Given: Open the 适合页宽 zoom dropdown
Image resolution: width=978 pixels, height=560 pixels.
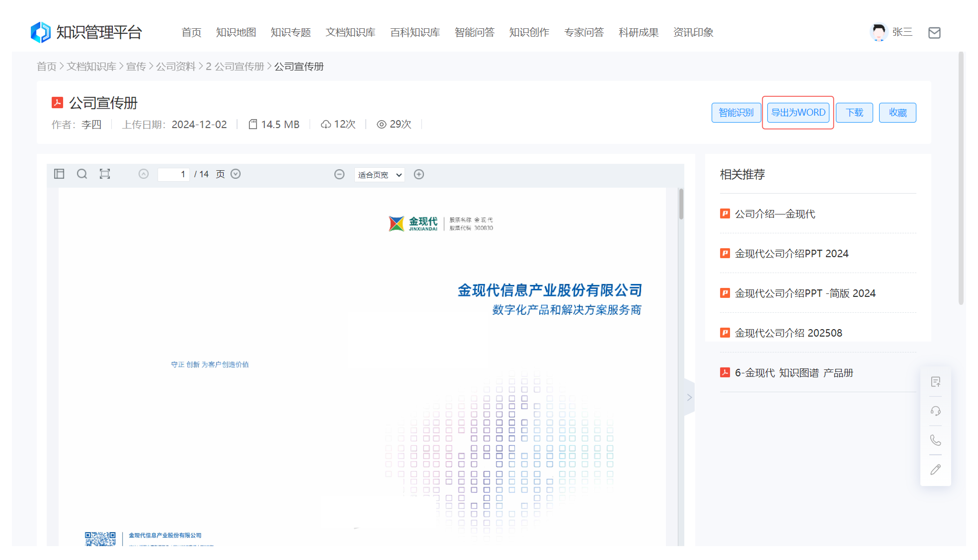Looking at the screenshot, I should 379,175.
